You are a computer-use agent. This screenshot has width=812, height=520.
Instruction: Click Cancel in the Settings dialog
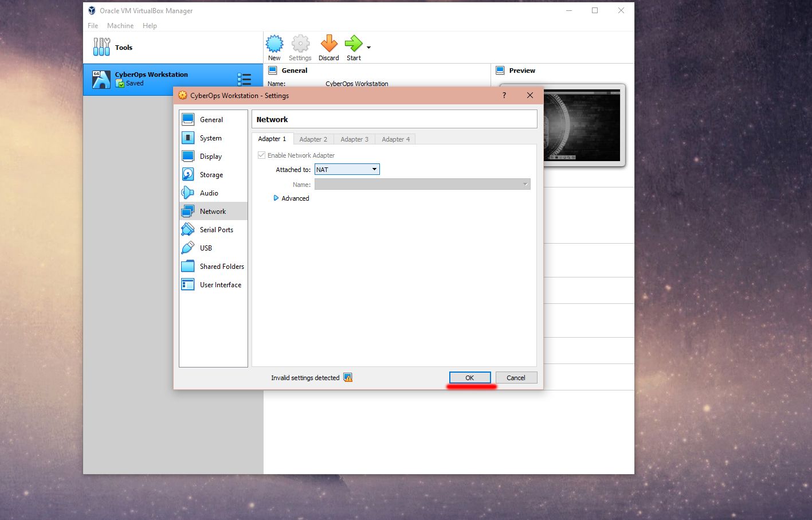tap(516, 377)
